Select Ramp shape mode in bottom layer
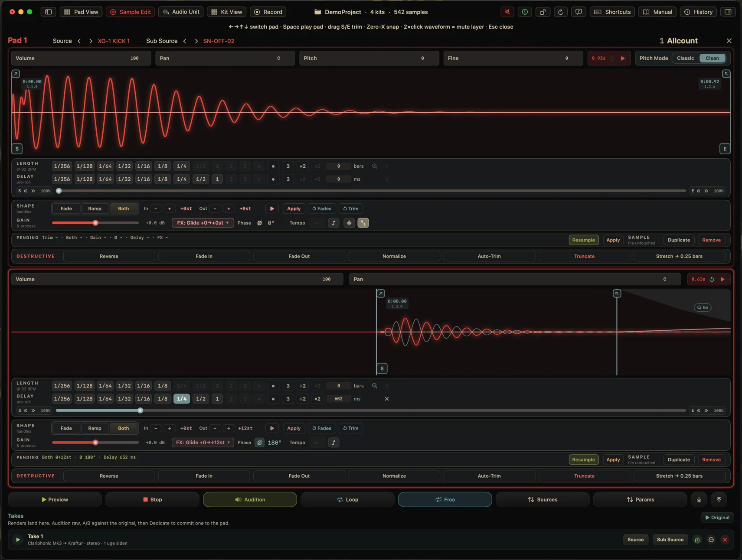742x560 pixels. pos(95,428)
